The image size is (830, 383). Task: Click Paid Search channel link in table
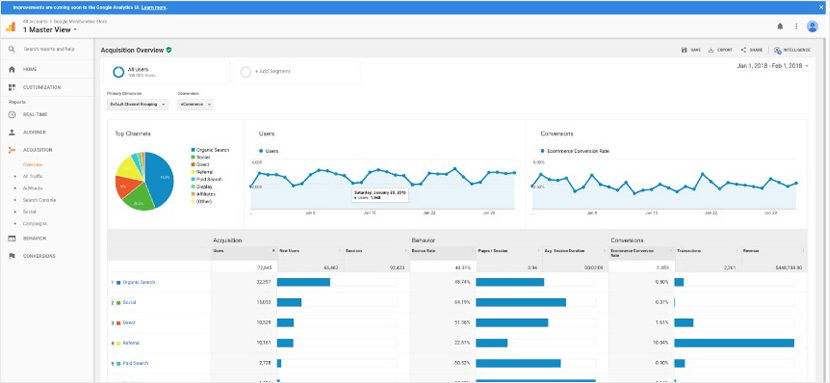(x=136, y=363)
